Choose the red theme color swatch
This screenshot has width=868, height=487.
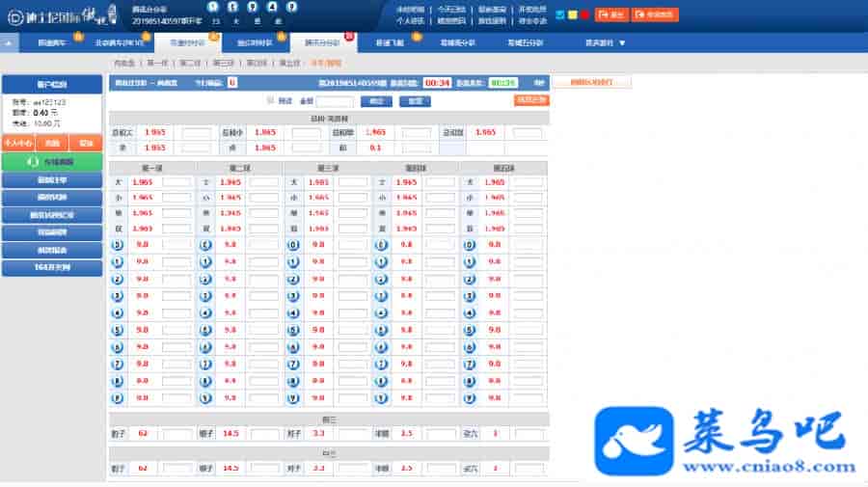click(584, 14)
